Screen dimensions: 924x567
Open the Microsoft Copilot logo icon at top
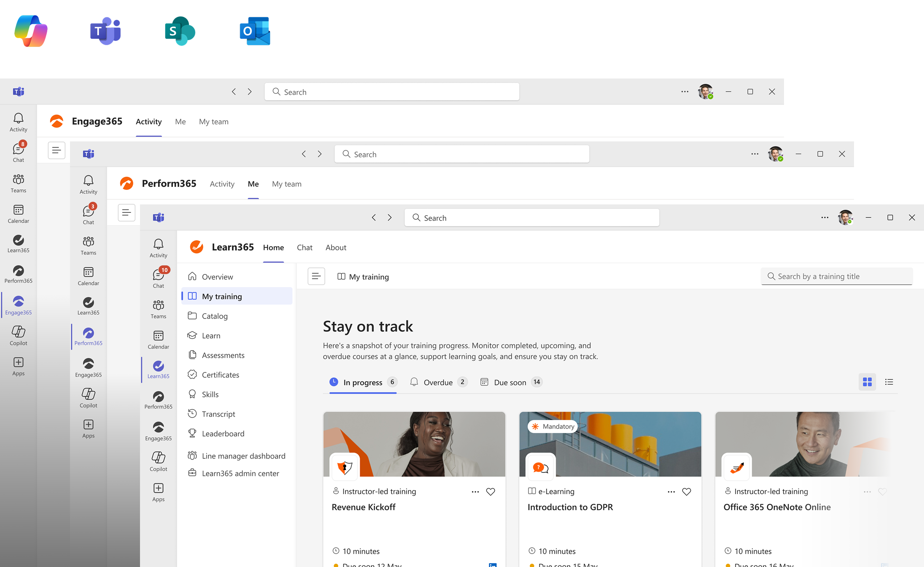pyautogui.click(x=31, y=31)
